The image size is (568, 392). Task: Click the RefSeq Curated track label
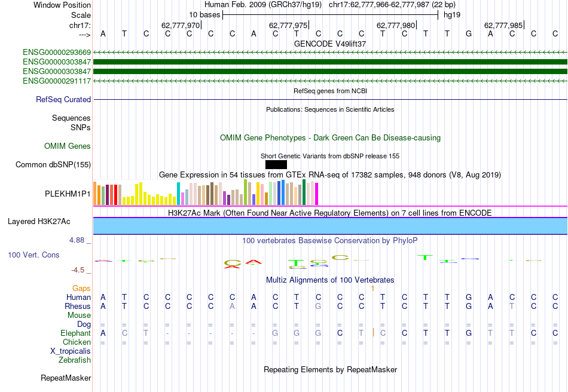[63, 100]
